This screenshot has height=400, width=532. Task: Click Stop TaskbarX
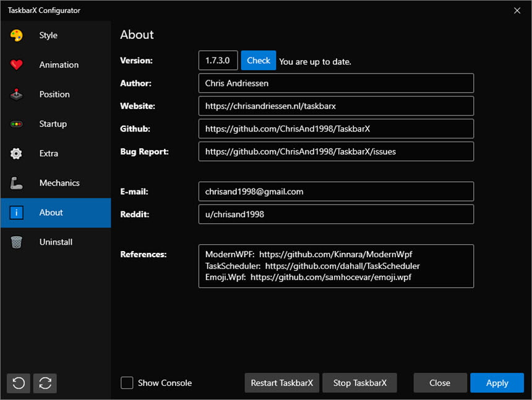359,383
